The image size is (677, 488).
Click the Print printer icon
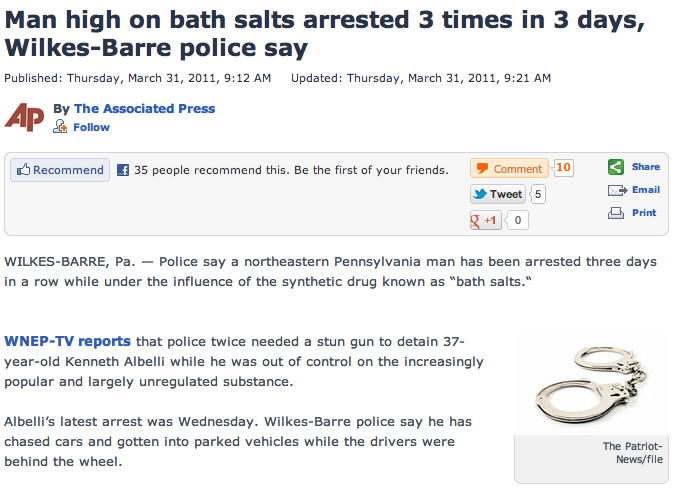(616, 213)
